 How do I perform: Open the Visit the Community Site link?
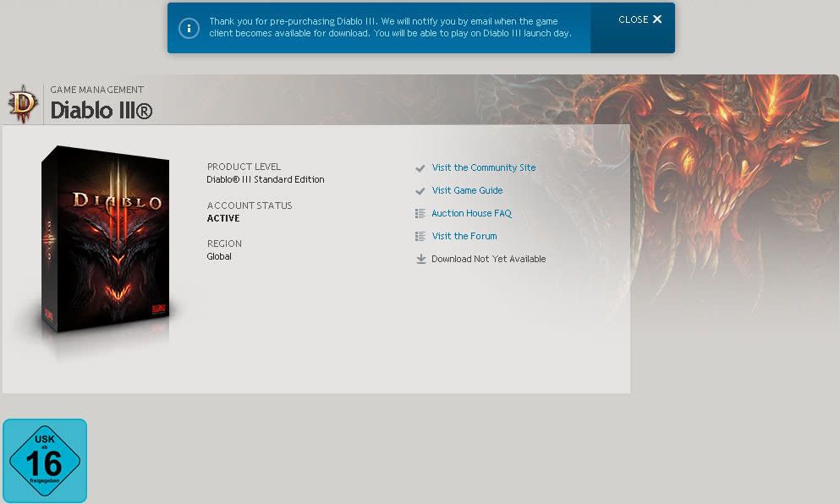(484, 167)
